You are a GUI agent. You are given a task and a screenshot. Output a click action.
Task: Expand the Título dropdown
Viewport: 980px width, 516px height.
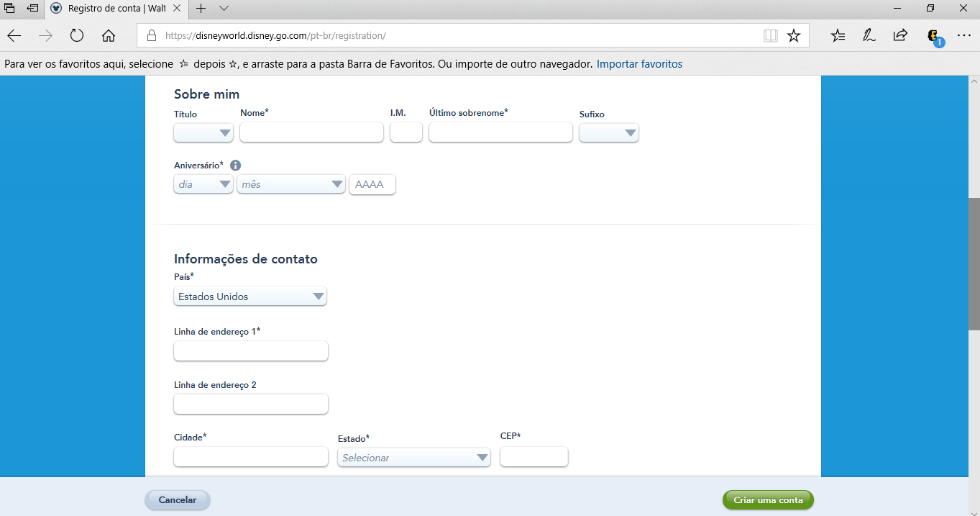(203, 132)
